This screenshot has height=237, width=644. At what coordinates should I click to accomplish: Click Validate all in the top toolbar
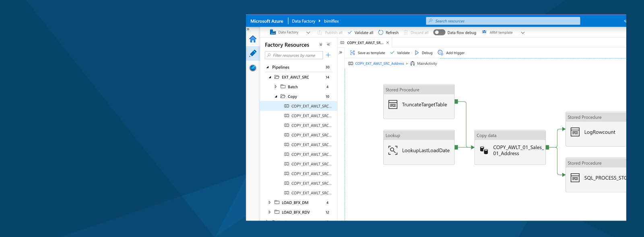tap(361, 33)
